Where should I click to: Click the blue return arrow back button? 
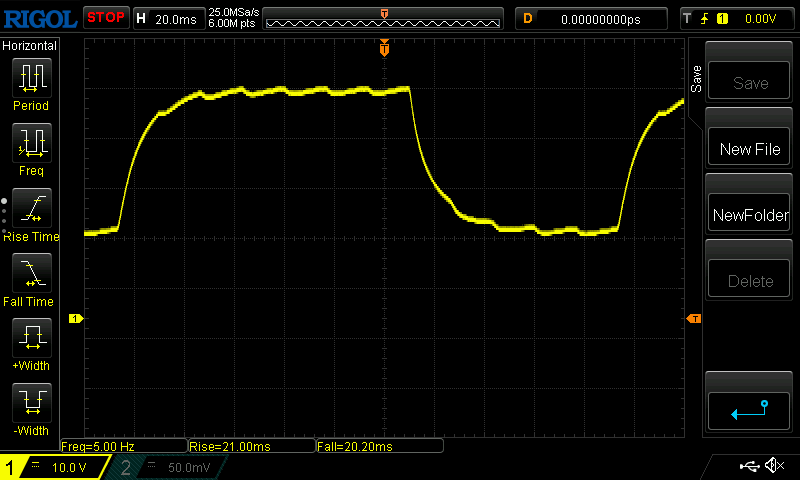[x=749, y=410]
